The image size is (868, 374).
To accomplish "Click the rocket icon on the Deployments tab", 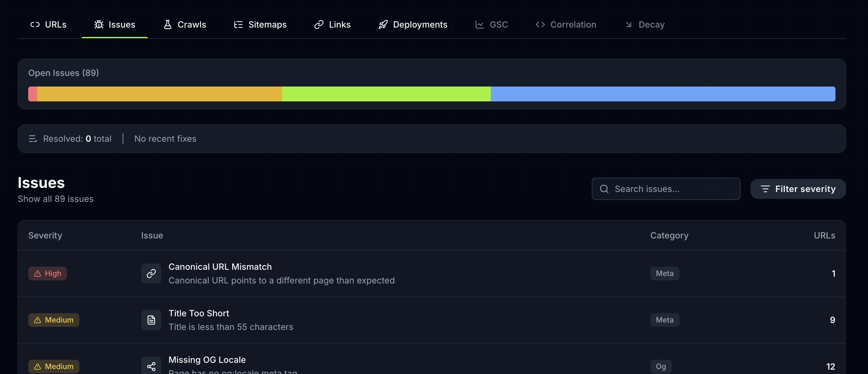I will pos(383,24).
